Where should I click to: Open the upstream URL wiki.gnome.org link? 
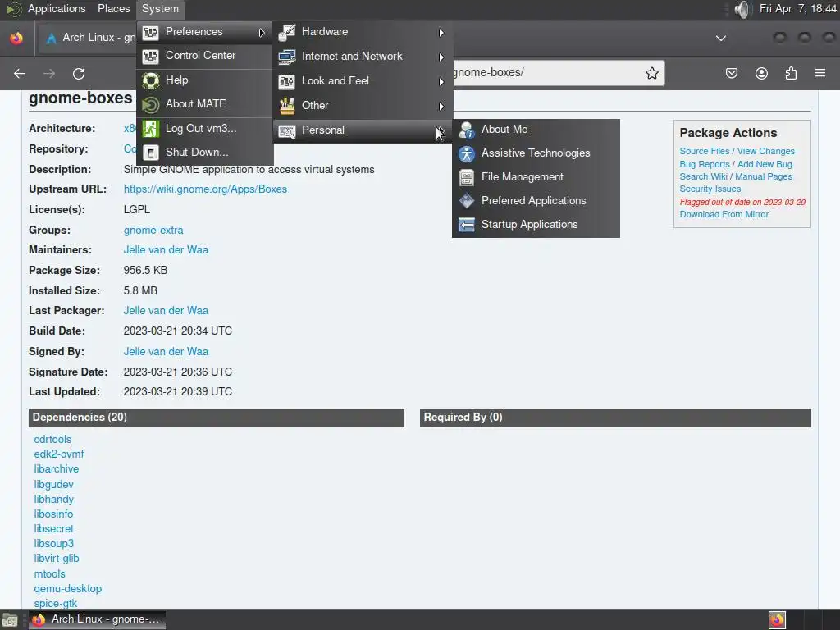click(205, 189)
